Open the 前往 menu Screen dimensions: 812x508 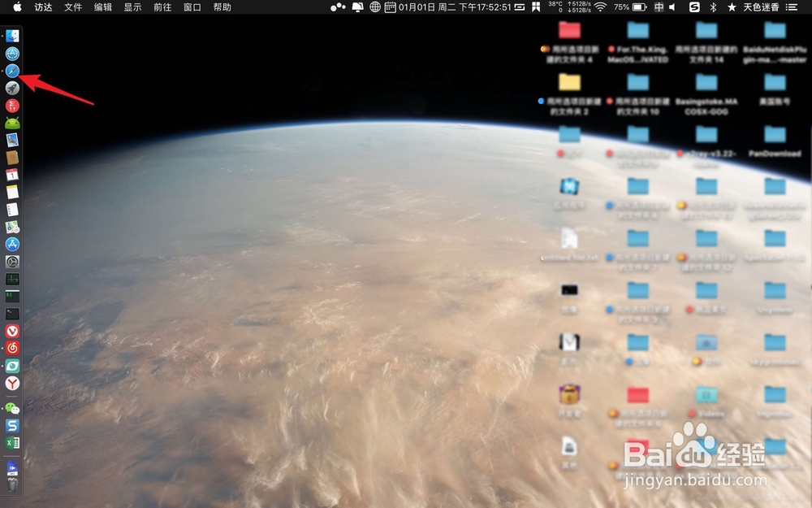[x=162, y=7]
